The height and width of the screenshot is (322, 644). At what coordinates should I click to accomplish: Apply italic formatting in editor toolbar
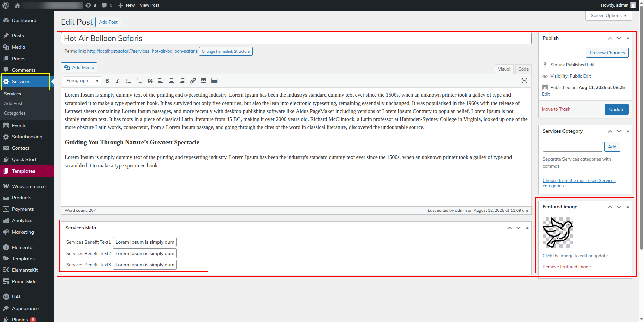(118, 81)
